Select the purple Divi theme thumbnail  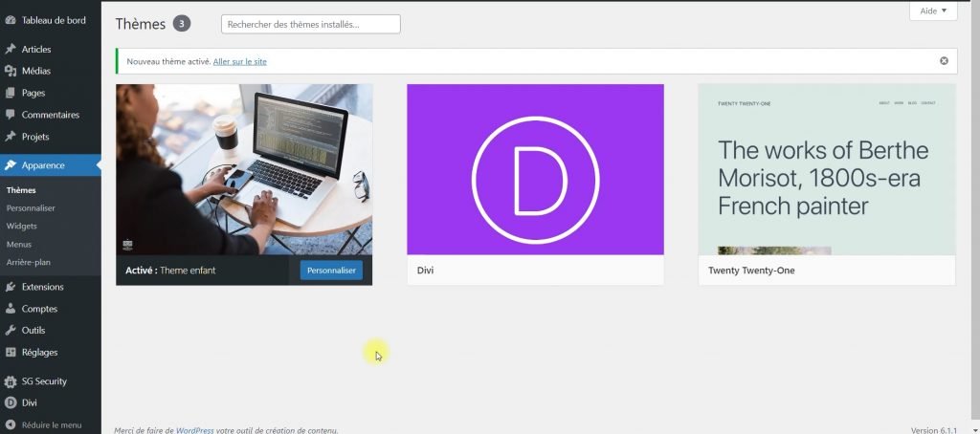click(535, 170)
